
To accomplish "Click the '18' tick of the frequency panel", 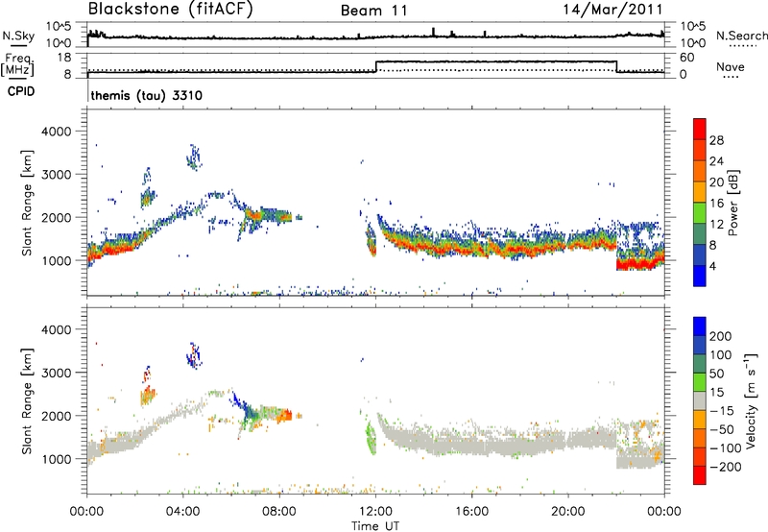I will 64,58.
